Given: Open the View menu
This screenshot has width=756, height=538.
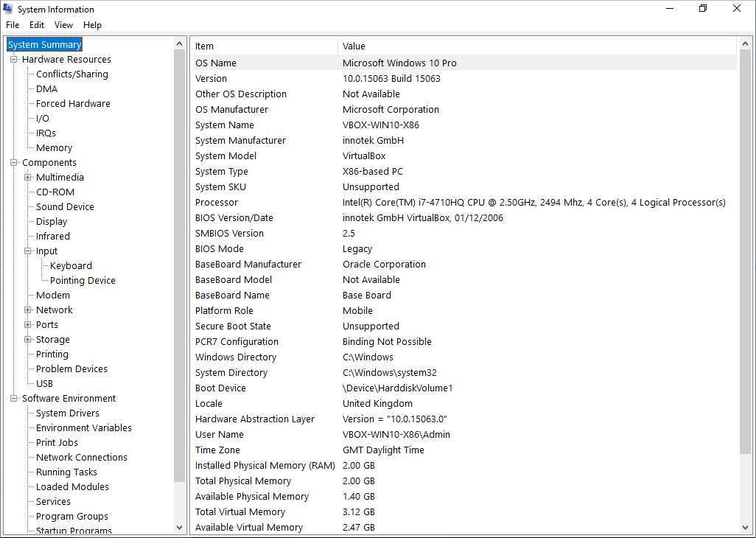Looking at the screenshot, I should (63, 25).
